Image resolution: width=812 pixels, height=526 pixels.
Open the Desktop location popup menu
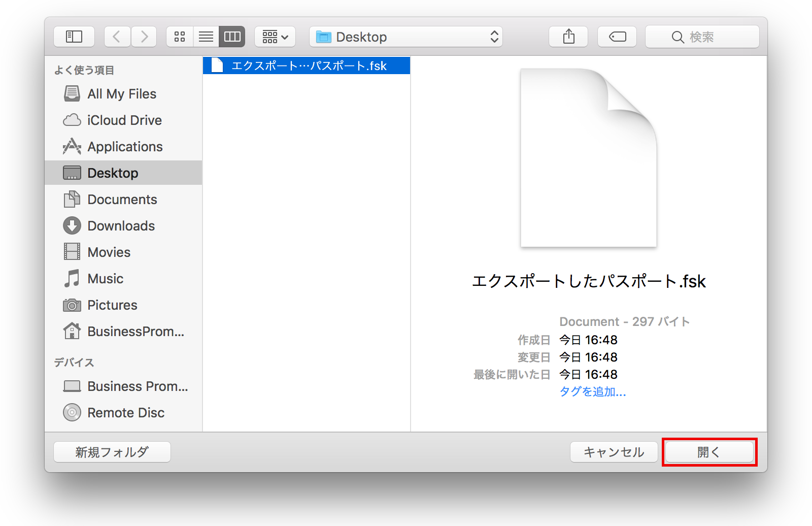click(406, 37)
